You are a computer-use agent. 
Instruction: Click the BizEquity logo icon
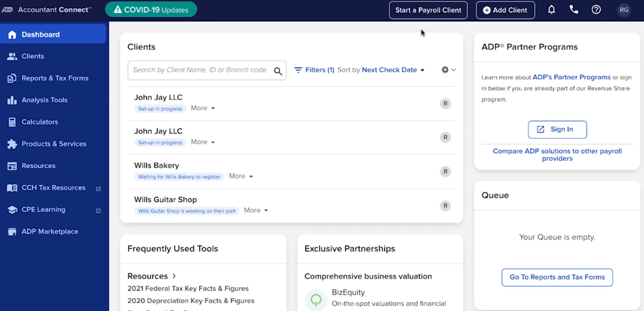tap(316, 299)
